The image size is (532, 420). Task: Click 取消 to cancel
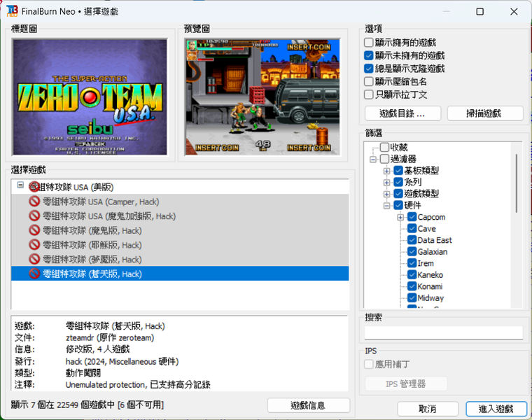(x=428, y=409)
